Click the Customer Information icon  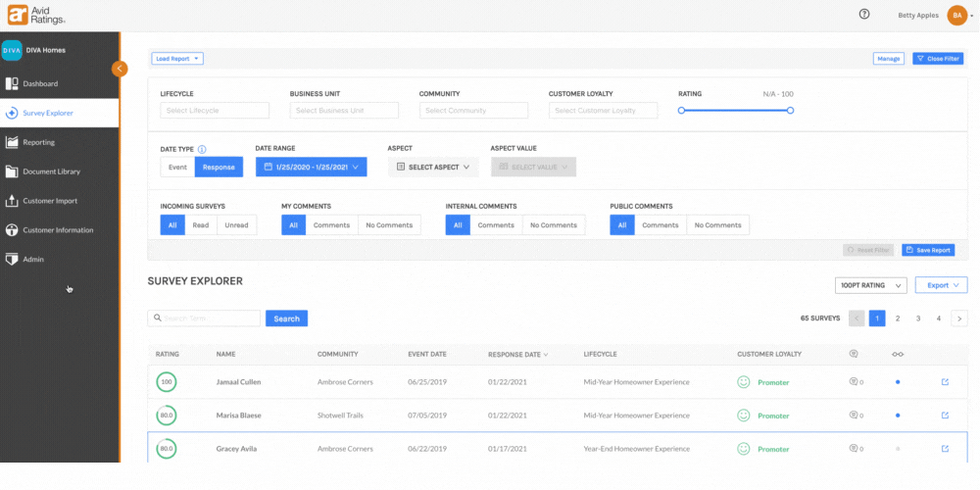click(x=11, y=230)
